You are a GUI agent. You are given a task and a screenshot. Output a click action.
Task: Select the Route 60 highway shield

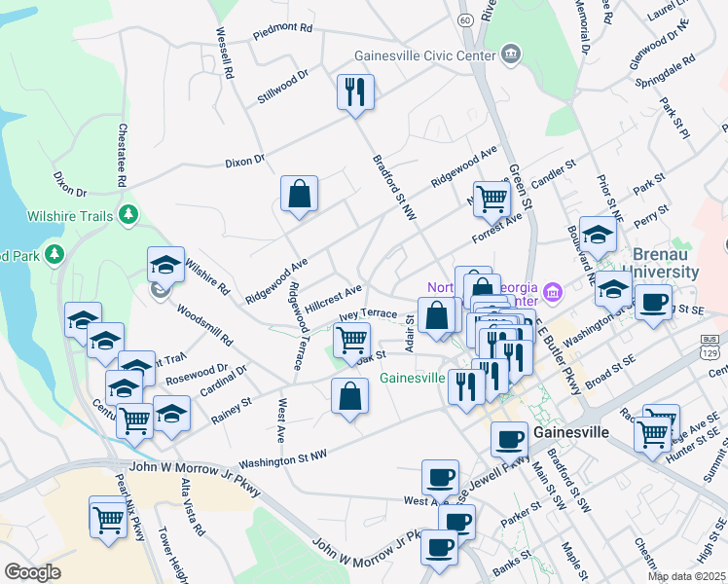click(x=467, y=19)
